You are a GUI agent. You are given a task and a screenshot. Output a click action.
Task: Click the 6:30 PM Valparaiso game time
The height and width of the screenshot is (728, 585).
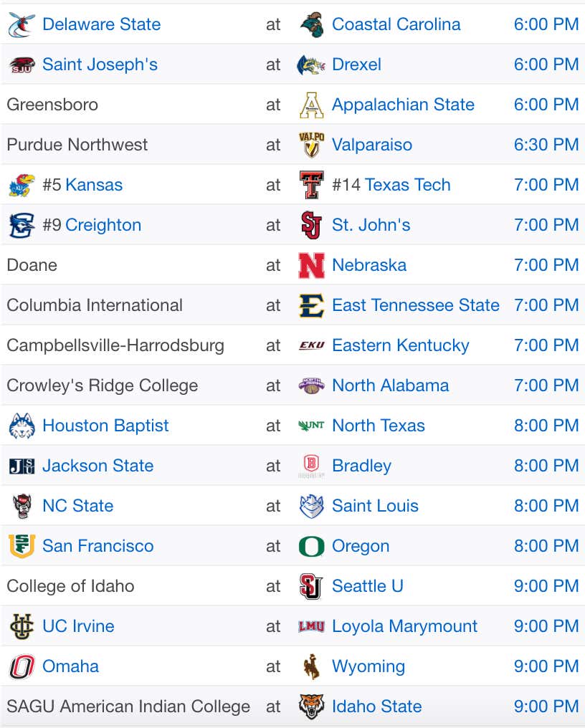tap(546, 145)
